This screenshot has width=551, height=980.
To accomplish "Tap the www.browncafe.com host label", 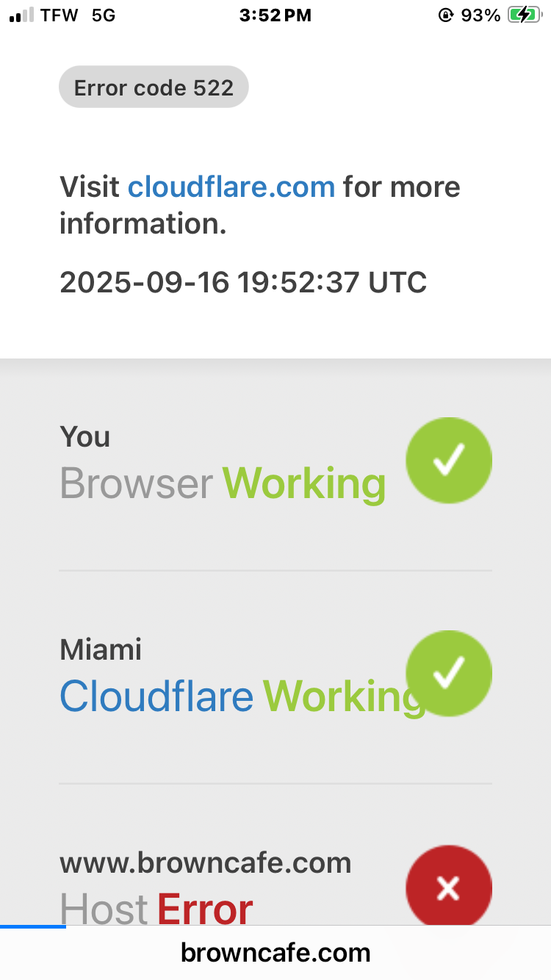I will [205, 862].
